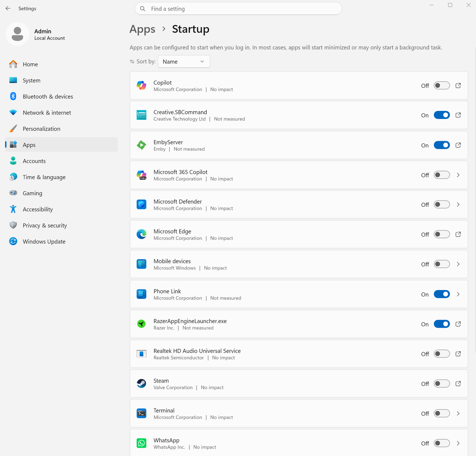Screen dimensions: 476x456
Task: Enable WhatsApp startup toggle
Action: pos(442,443)
